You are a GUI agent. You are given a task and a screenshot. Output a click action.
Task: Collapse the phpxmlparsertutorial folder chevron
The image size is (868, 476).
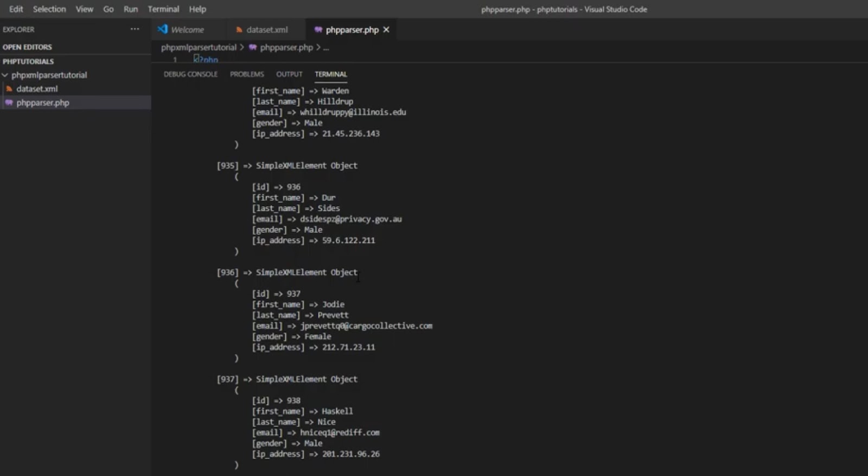pos(5,75)
